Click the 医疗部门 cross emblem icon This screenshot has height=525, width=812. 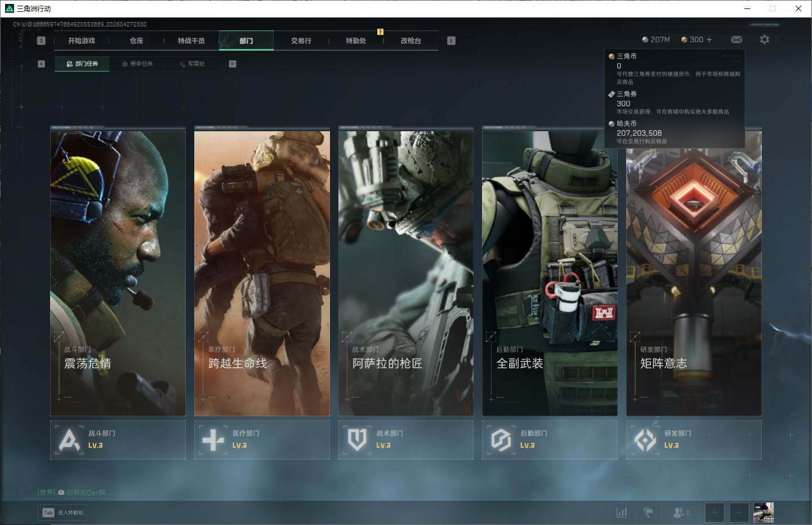(x=213, y=439)
